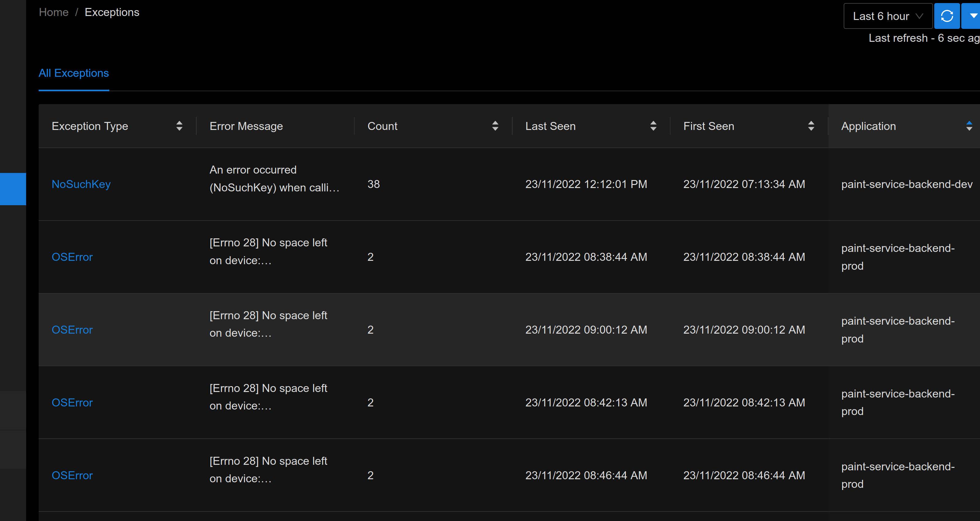Click the refresh icon
This screenshot has height=521, width=980.
[x=947, y=16]
